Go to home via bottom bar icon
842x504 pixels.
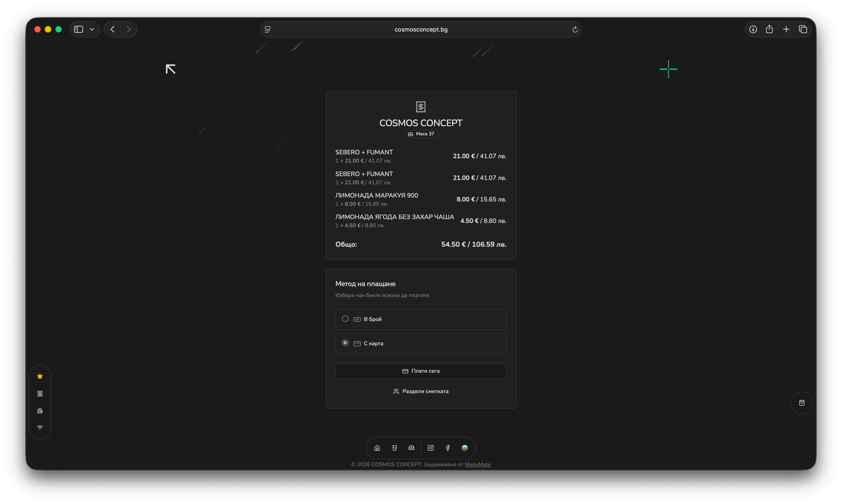coord(377,448)
